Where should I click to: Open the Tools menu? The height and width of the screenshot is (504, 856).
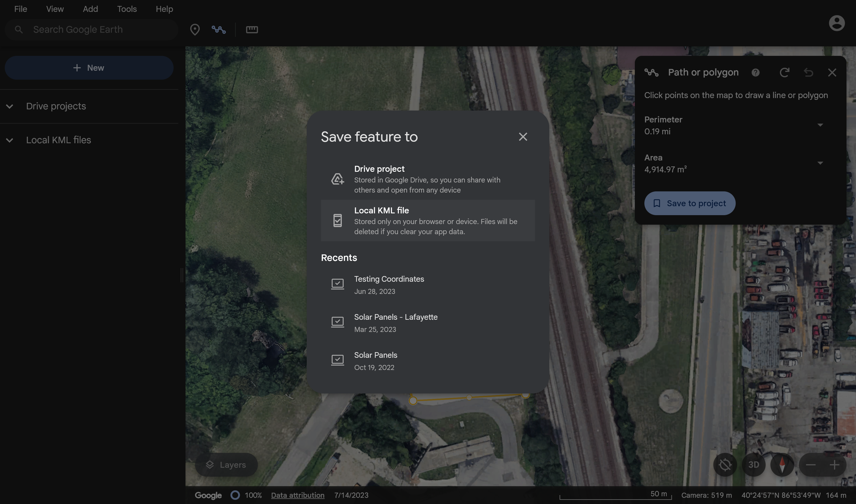(127, 9)
